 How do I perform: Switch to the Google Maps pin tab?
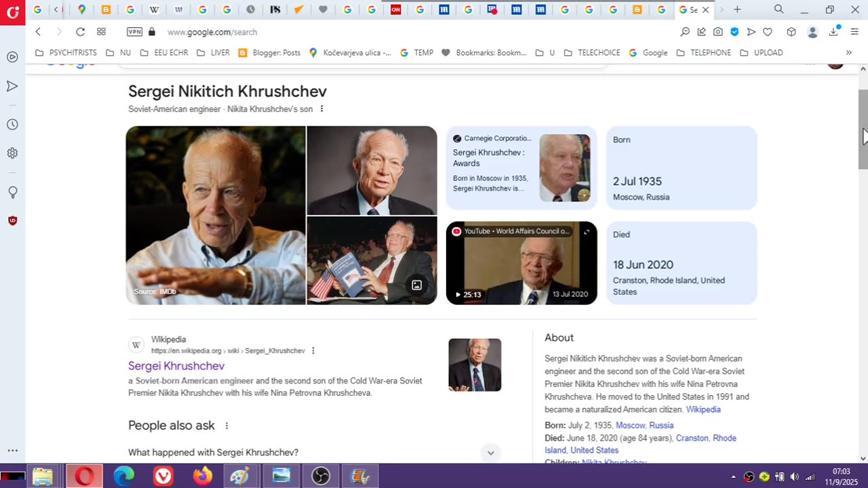tap(81, 9)
